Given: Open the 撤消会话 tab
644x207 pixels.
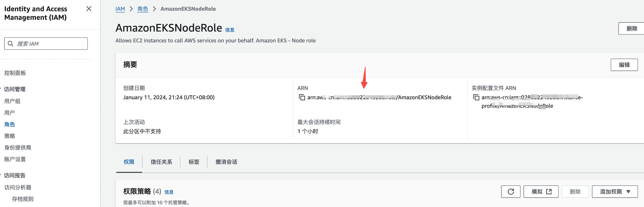Looking at the screenshot, I should [226, 162].
